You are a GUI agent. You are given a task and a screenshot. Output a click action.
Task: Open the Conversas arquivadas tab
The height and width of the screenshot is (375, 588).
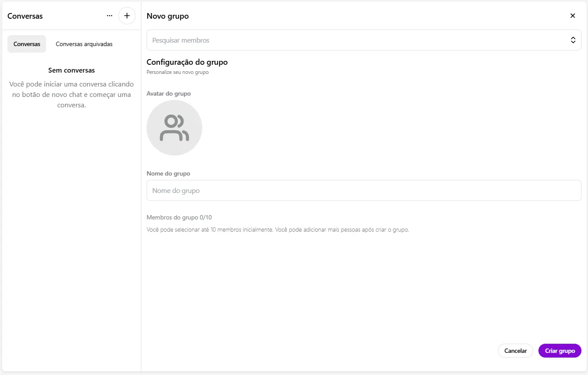[84, 44]
